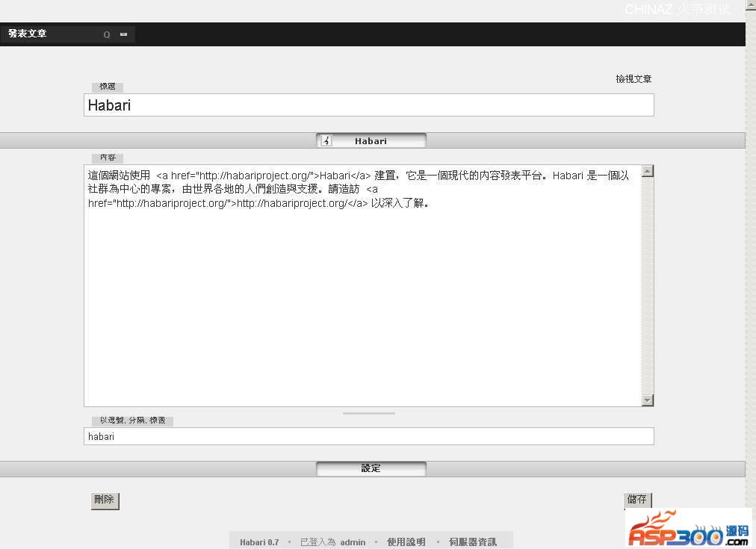Click inside the 內容 content text area

point(362,286)
